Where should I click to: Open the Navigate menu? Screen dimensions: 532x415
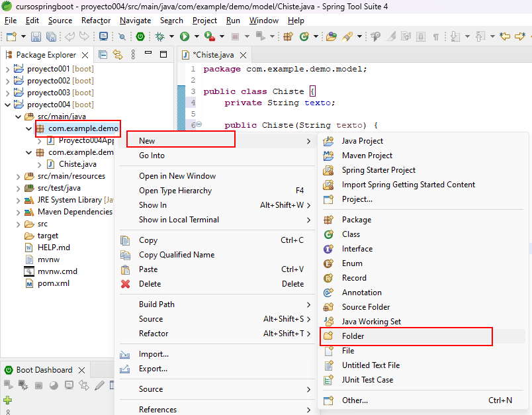136,21
